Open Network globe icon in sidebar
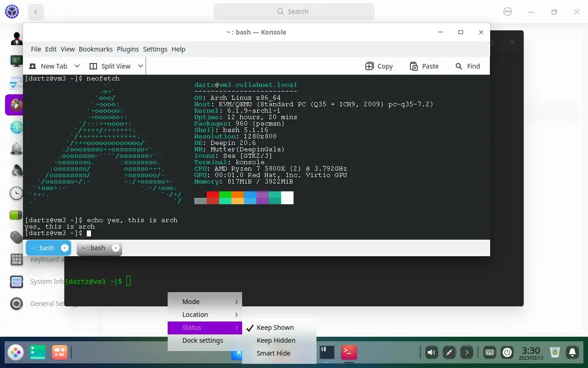Screen dimensions: 588x368 coord(17,127)
